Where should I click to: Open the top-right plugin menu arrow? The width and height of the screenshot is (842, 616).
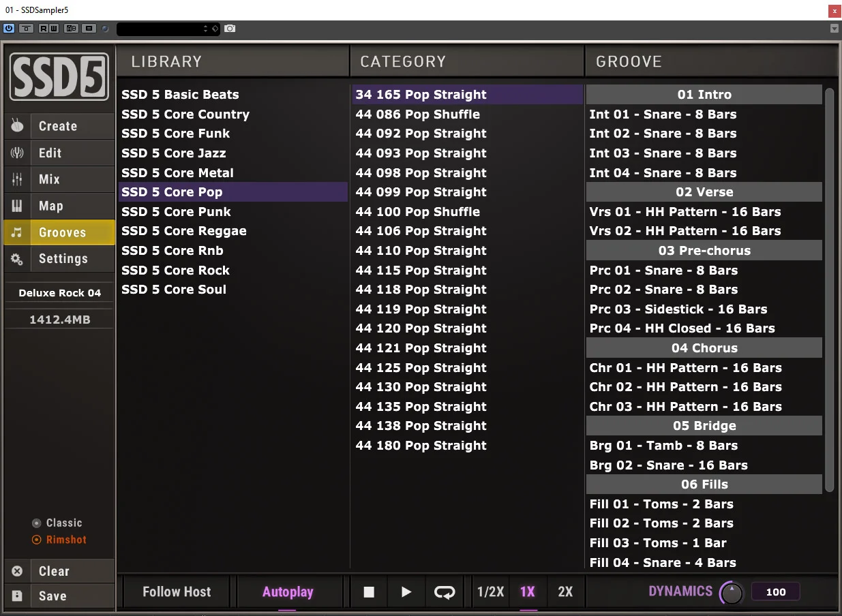(835, 29)
